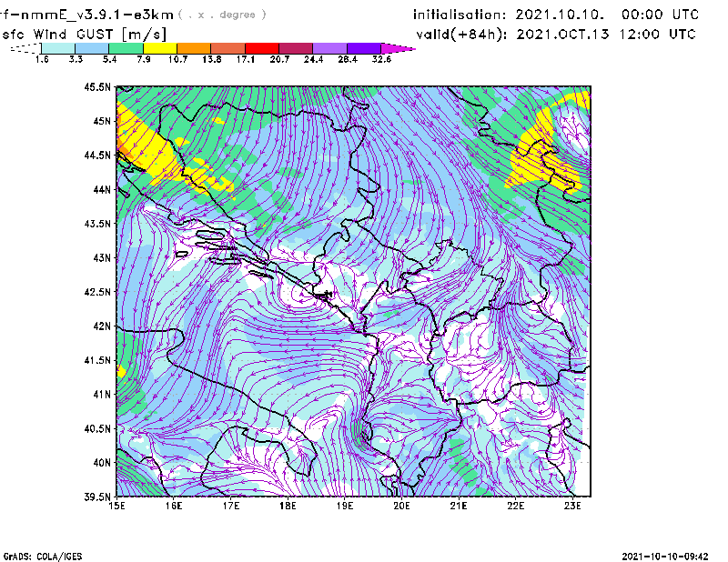The image size is (728, 562).
Task: Click the 22E longitude label
Action: tap(516, 506)
